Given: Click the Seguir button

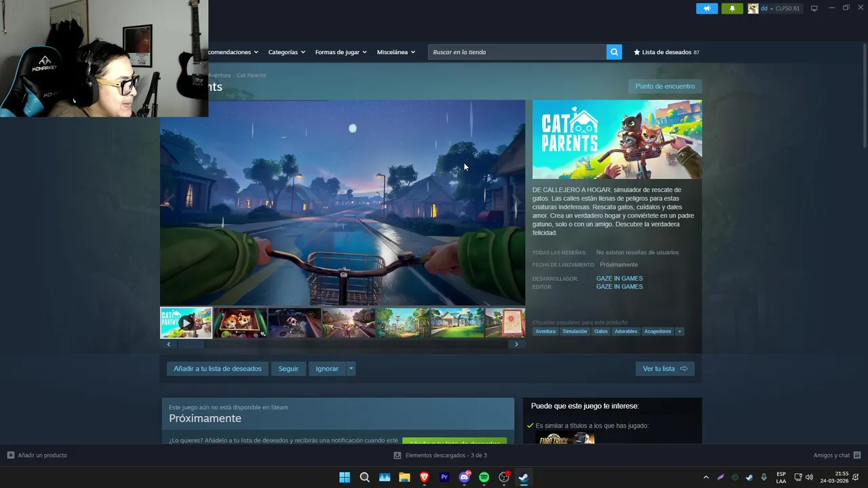Looking at the screenshot, I should pyautogui.click(x=288, y=369).
